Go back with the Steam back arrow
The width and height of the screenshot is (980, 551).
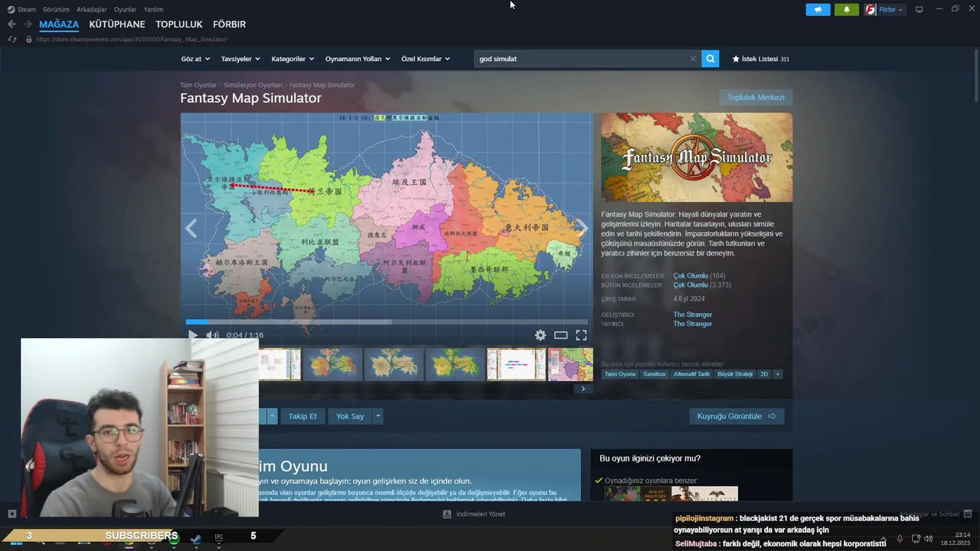[11, 24]
